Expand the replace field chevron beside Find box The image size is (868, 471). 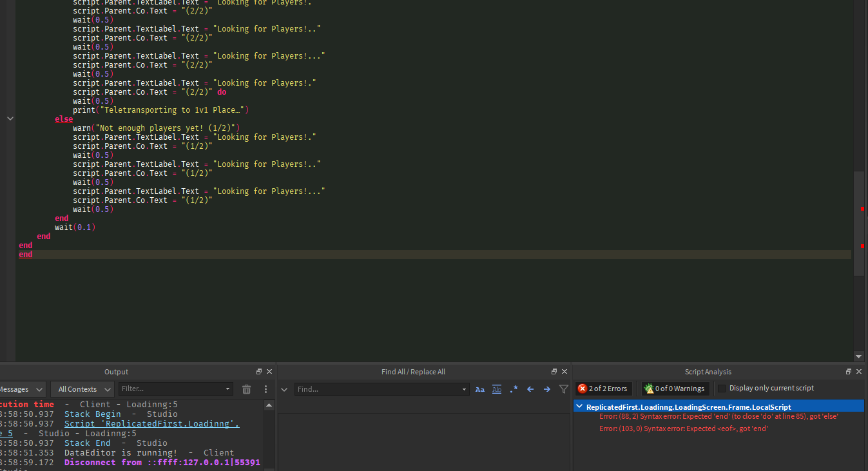tap(284, 389)
